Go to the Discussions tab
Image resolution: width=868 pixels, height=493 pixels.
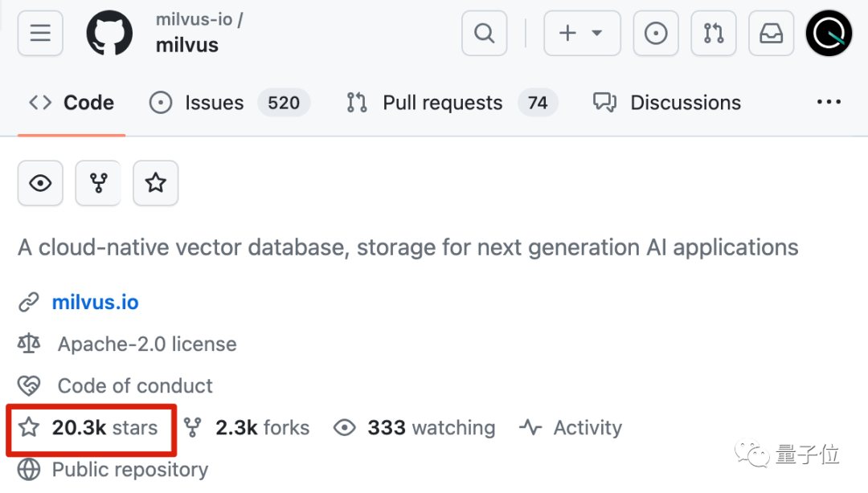point(685,103)
